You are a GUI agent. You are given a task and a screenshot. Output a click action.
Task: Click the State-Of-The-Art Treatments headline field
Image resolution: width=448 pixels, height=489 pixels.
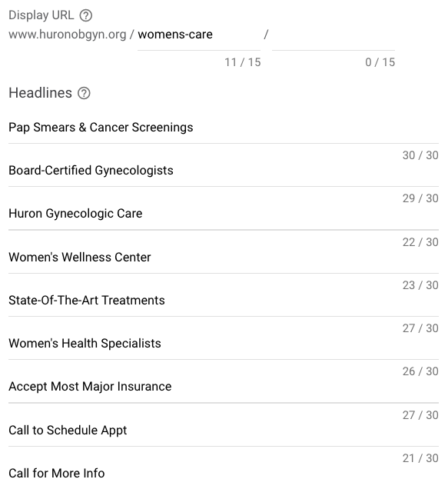coord(224,301)
